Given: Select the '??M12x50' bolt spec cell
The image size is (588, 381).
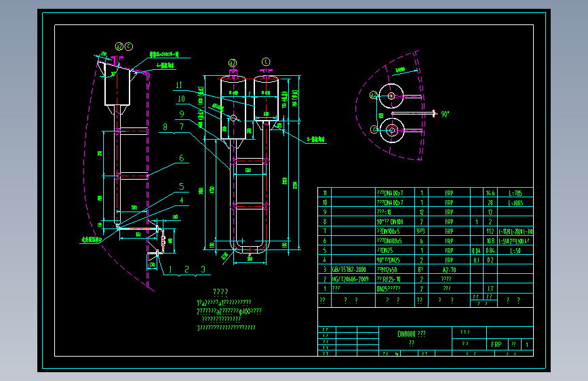Looking at the screenshot, I should point(387,269).
